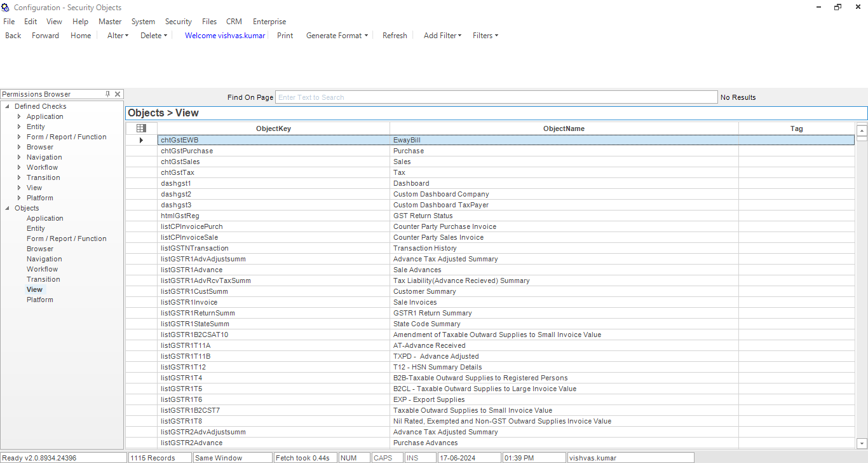Click scroll down arrow of the table
Viewport: 868px width, 463px height.
[x=862, y=443]
